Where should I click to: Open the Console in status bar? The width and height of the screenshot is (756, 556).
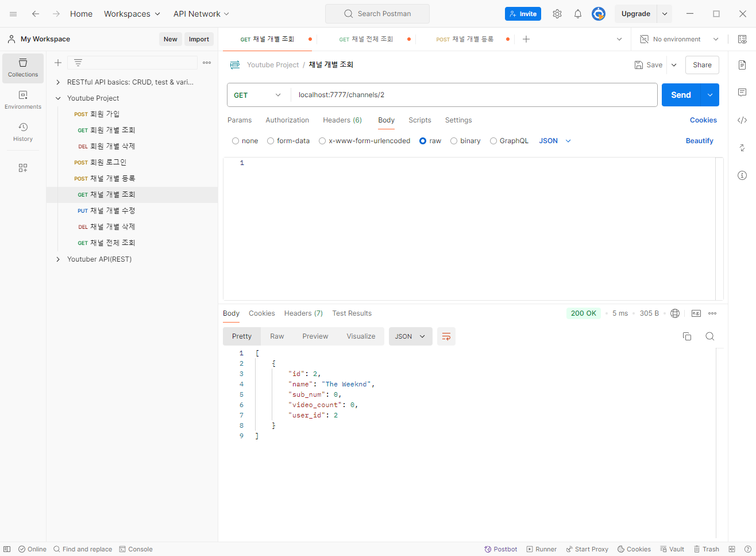[x=136, y=549]
